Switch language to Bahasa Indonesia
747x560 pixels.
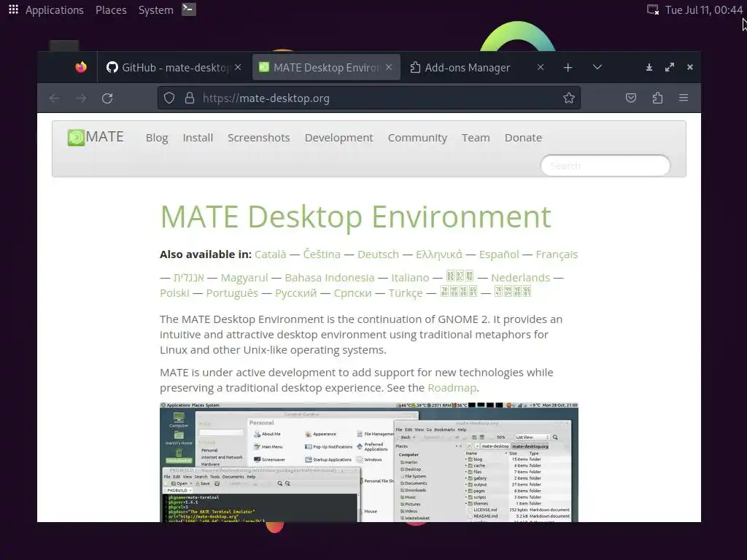(x=330, y=278)
